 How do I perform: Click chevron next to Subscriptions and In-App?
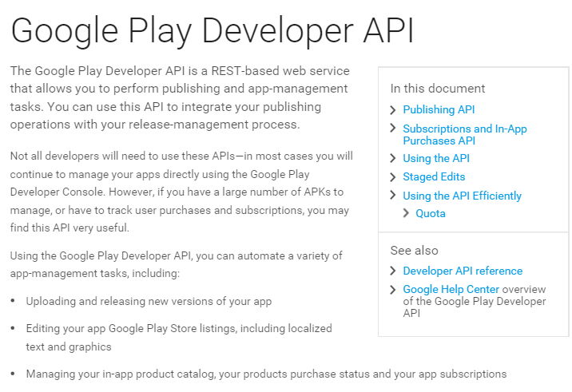[393, 128]
